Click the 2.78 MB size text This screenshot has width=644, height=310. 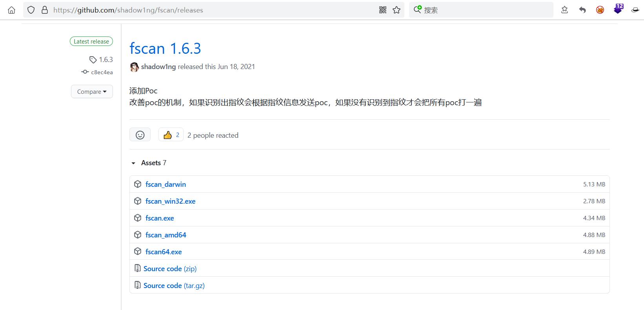click(x=594, y=201)
